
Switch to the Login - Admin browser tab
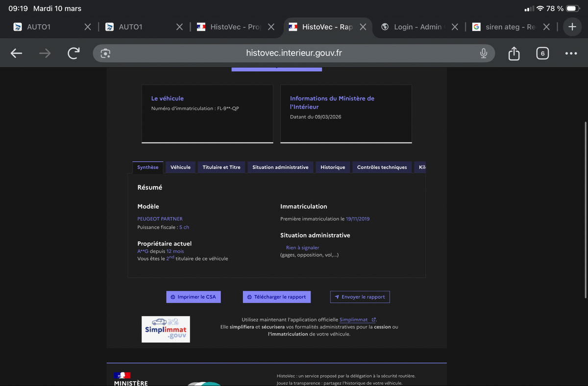[x=414, y=27]
